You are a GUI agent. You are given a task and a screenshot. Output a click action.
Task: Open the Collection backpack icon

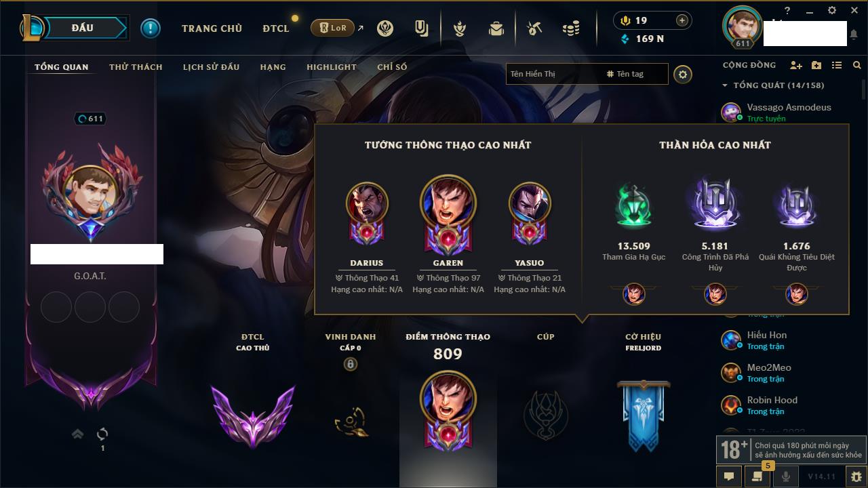(496, 28)
